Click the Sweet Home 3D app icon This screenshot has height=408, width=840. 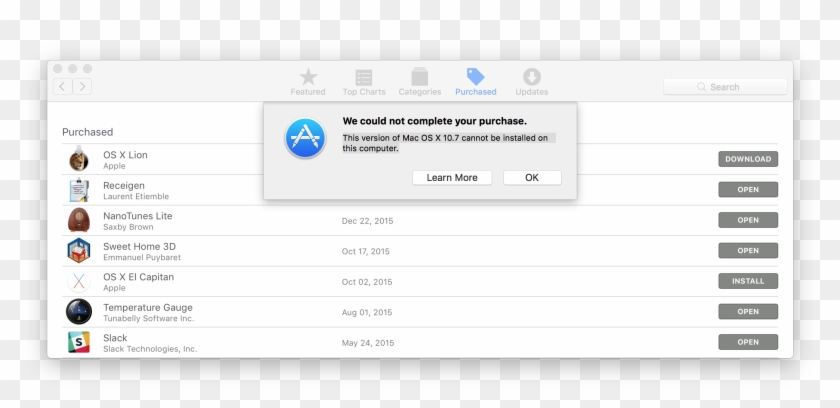pyautogui.click(x=78, y=251)
